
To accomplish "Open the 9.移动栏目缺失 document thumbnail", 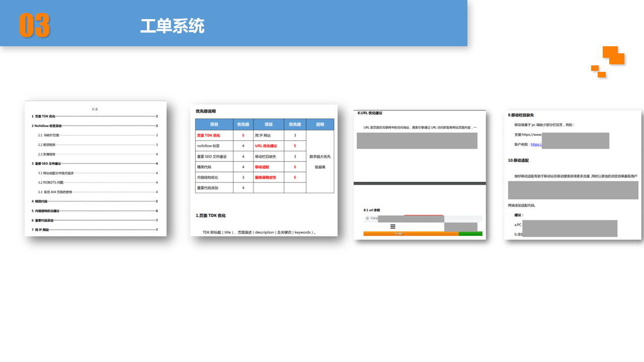I will [x=573, y=175].
